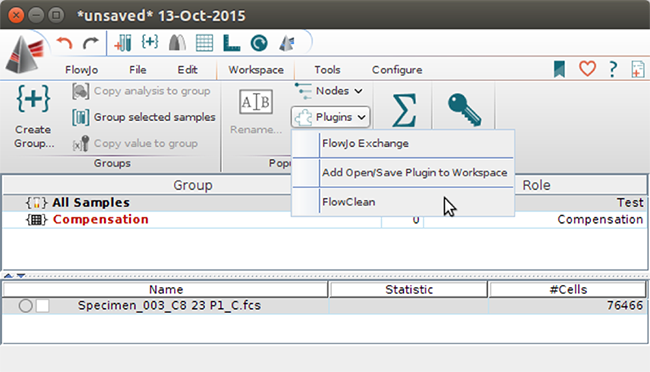The image size is (650, 372).
Task: Click the Role column header
Action: point(536,185)
